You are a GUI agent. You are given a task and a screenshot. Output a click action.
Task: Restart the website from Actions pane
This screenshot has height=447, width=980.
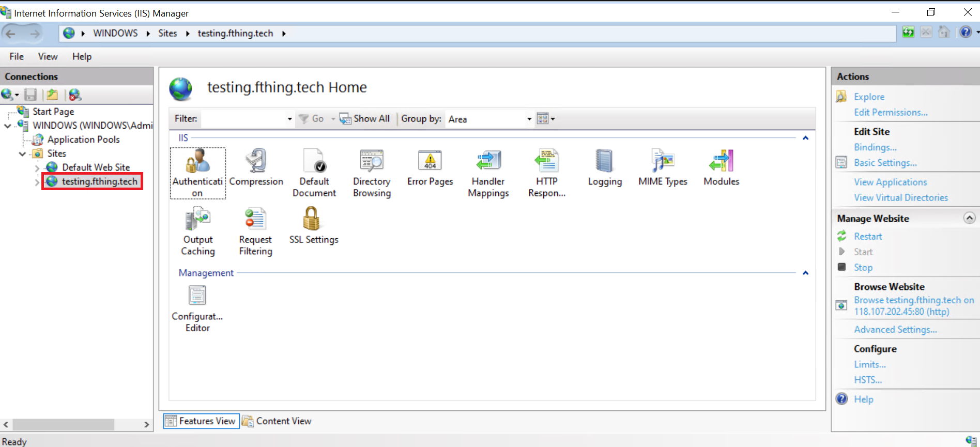pos(868,236)
